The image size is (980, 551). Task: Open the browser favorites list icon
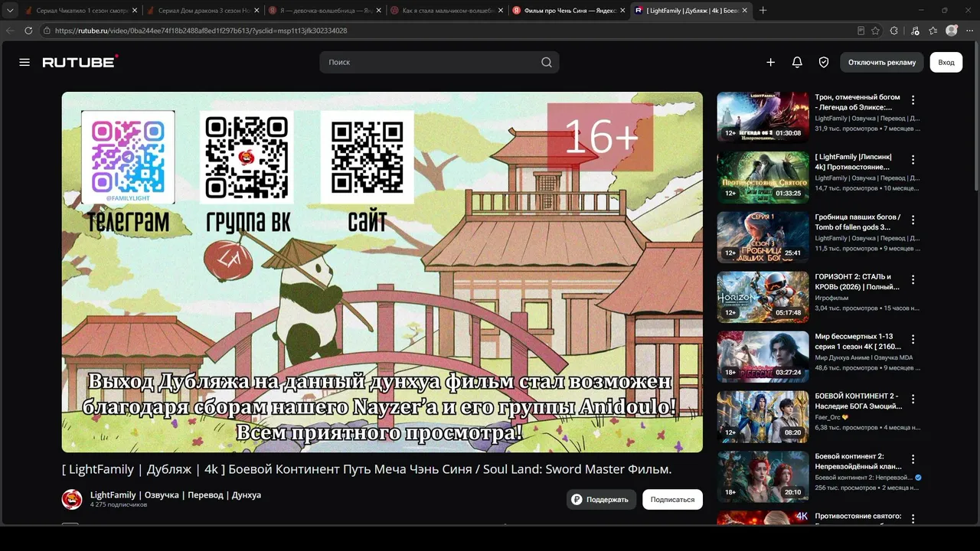point(933,31)
